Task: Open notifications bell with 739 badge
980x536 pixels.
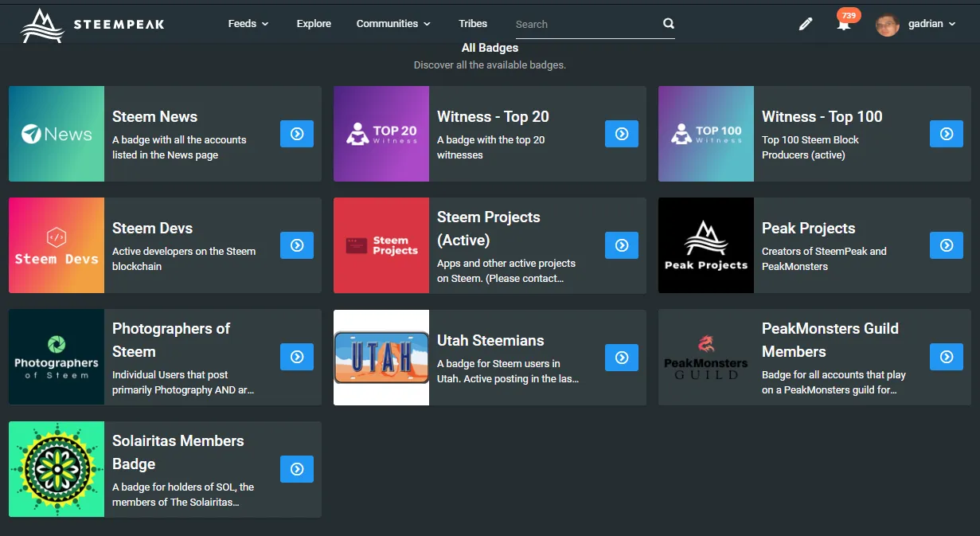Action: point(844,24)
